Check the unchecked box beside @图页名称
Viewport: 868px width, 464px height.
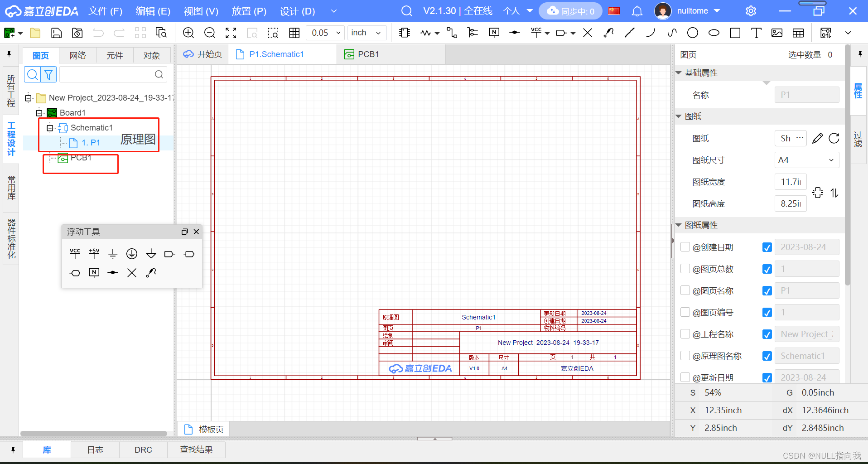pos(685,290)
